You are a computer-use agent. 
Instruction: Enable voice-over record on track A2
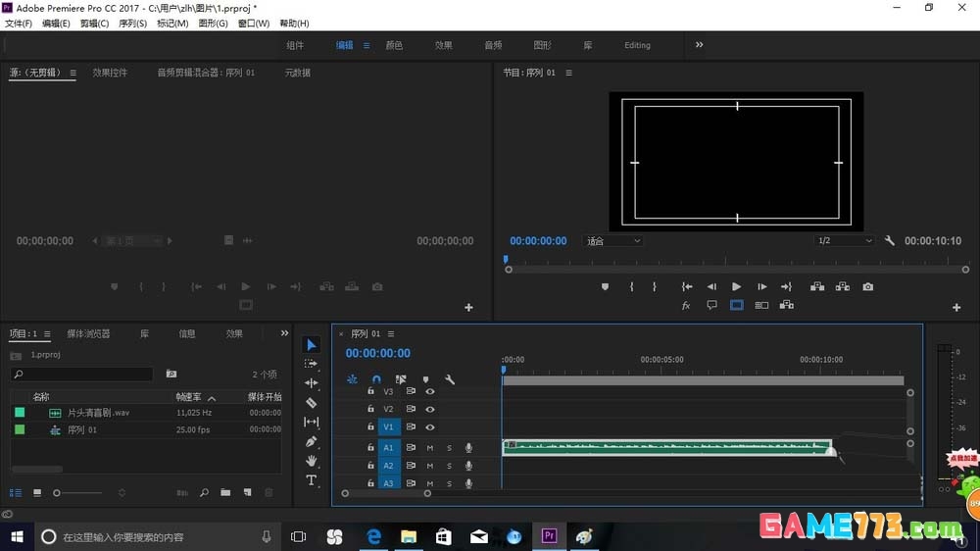pos(468,466)
